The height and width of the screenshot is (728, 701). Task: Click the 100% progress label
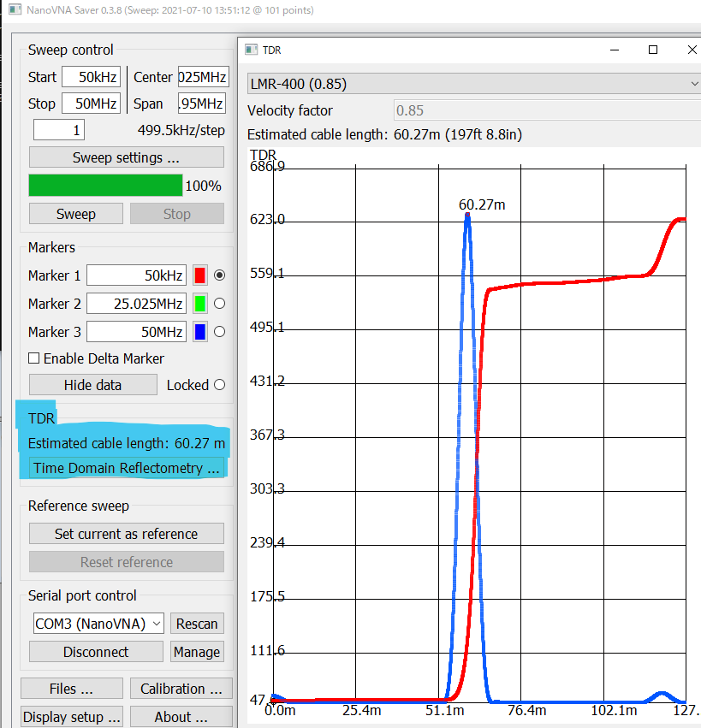click(203, 186)
